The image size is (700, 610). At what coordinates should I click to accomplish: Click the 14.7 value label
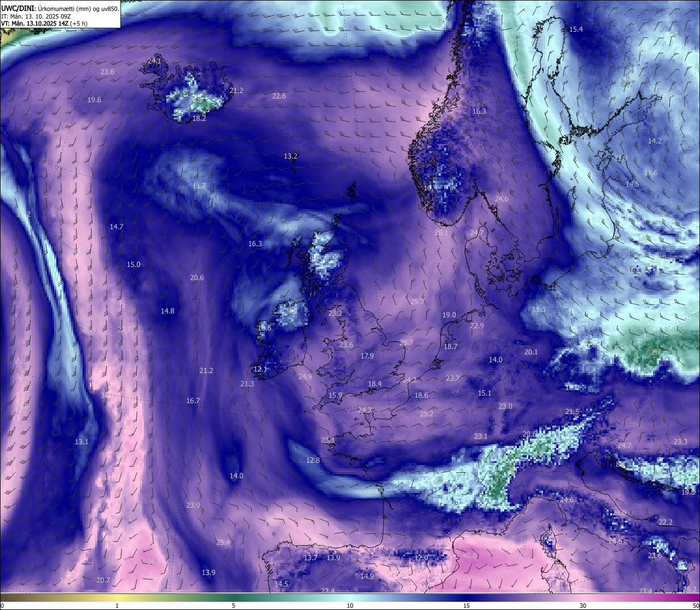[116, 226]
